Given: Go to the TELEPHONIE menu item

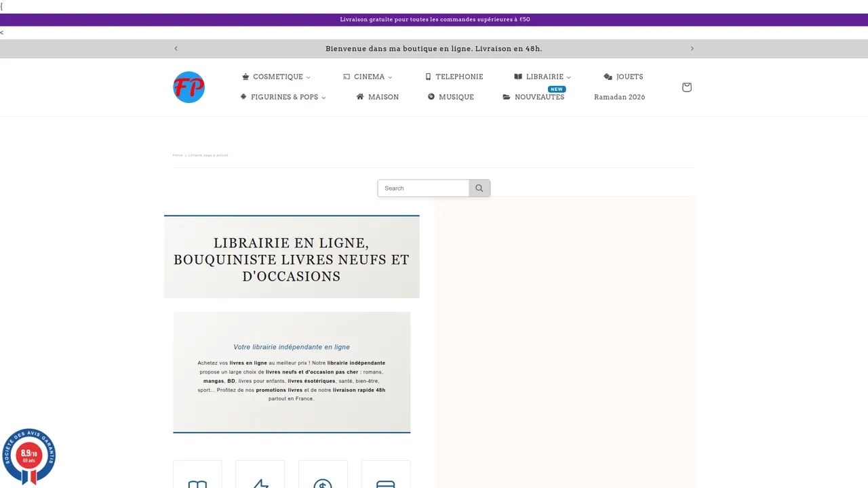Looking at the screenshot, I should pyautogui.click(x=454, y=77).
